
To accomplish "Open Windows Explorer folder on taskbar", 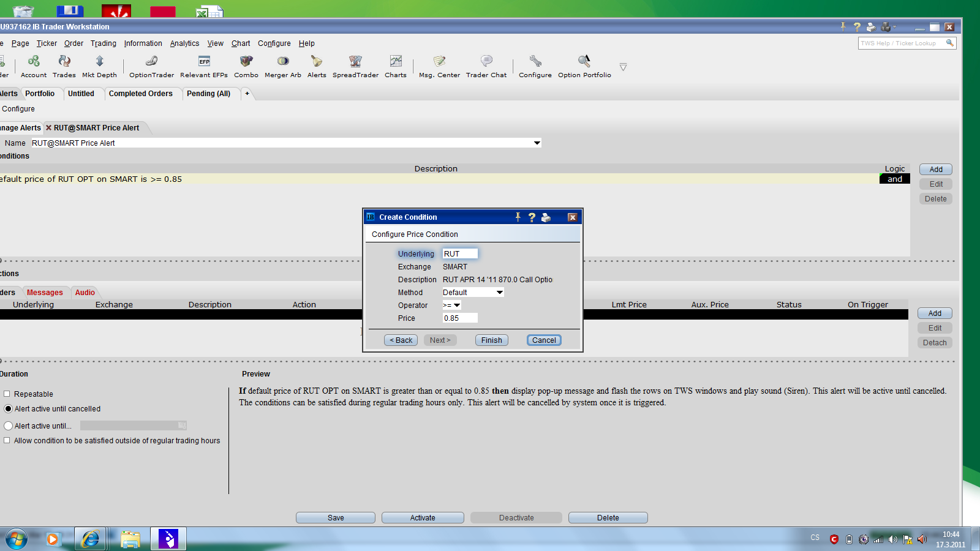I will (130, 539).
